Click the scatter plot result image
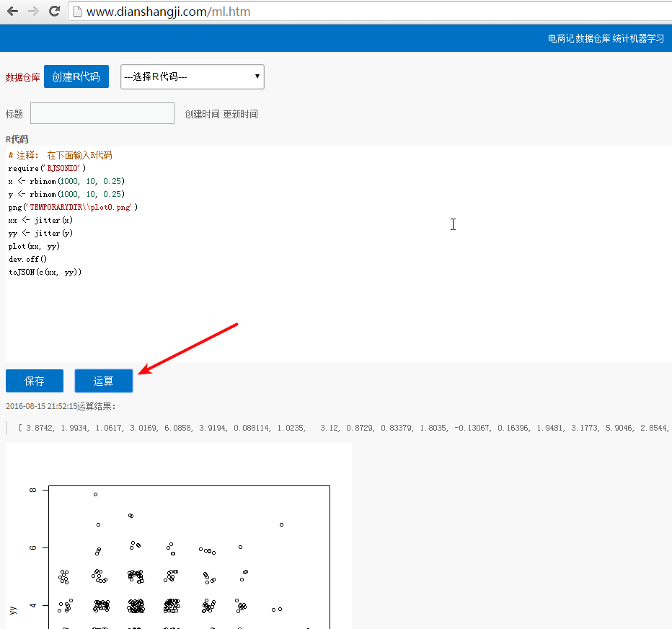 coord(179,536)
